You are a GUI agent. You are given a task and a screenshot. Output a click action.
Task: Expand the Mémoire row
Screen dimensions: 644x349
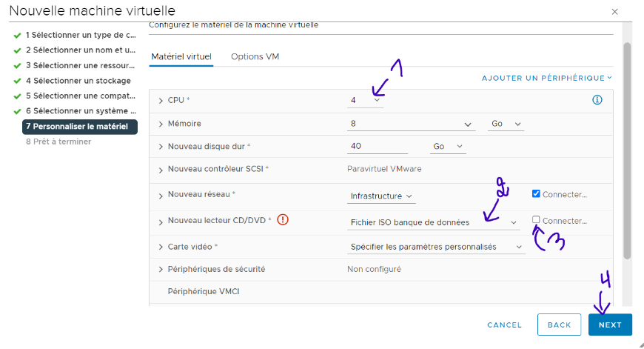pos(161,124)
